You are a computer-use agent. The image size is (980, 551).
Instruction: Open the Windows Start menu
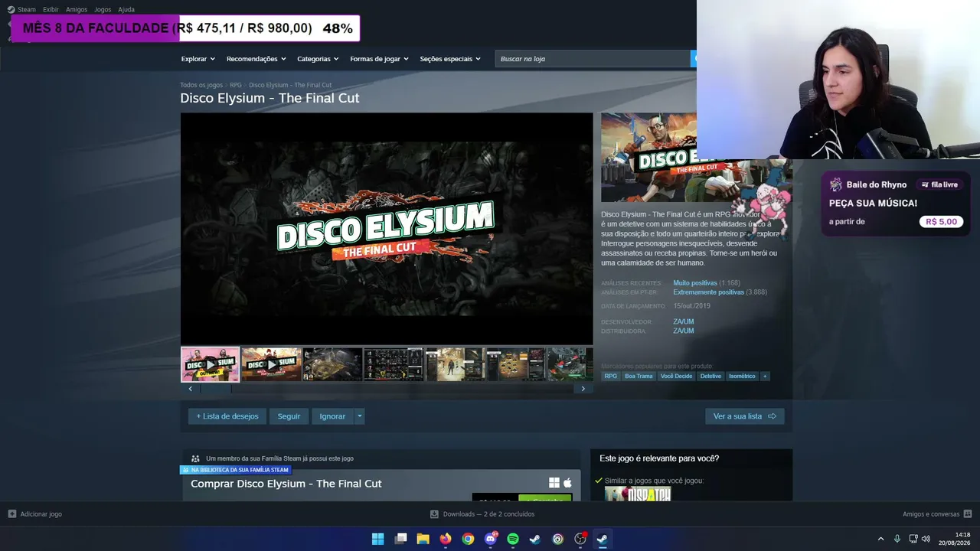(377, 539)
